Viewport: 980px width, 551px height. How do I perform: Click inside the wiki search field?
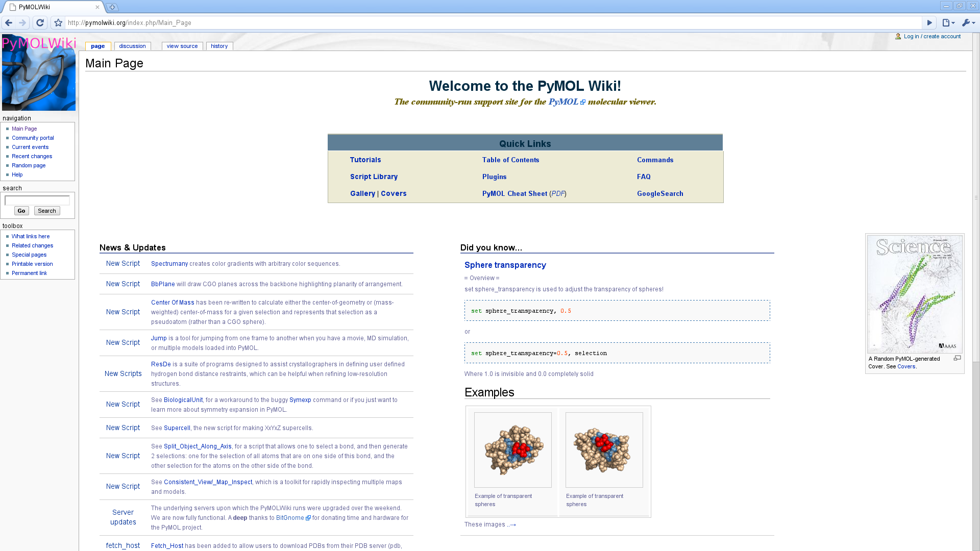pos(37,201)
